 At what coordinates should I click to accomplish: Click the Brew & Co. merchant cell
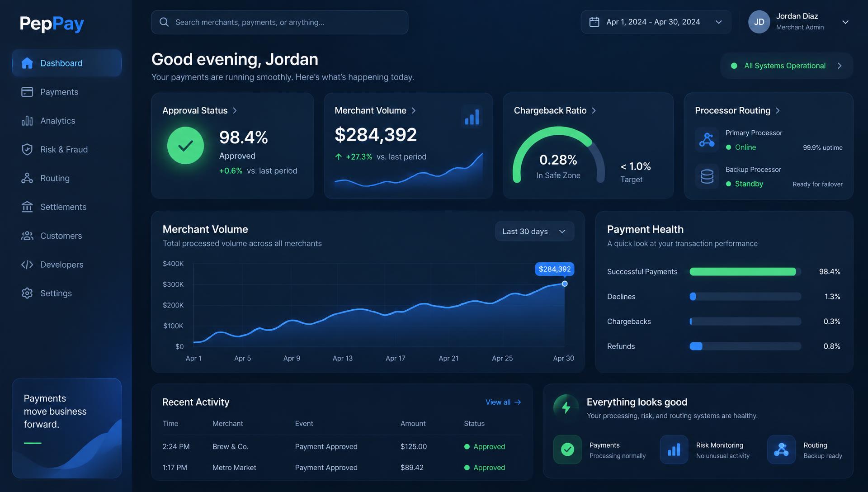pyautogui.click(x=230, y=446)
